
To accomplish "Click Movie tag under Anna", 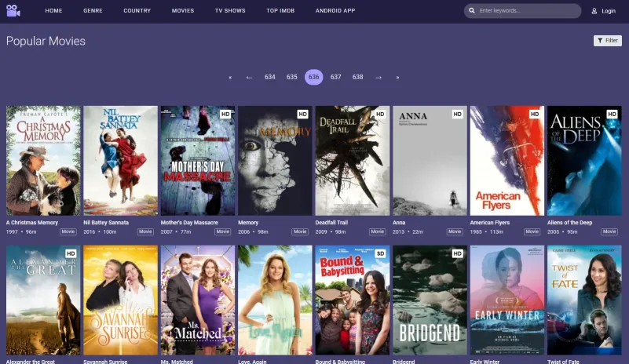I will coord(455,231).
